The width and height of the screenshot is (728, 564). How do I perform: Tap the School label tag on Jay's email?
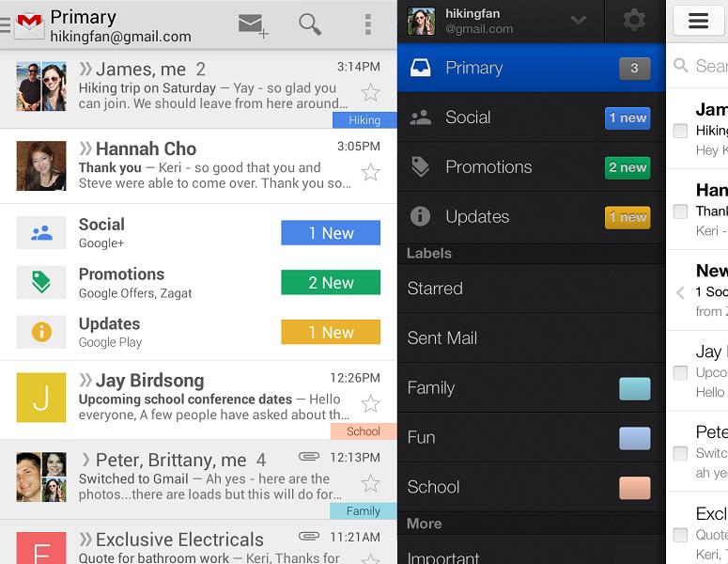(x=364, y=431)
